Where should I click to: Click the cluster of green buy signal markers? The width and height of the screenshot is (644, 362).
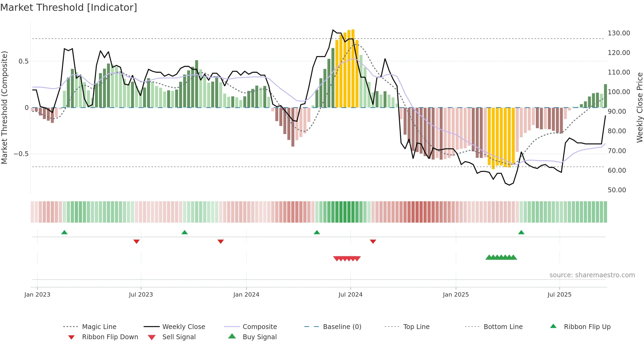click(x=501, y=257)
